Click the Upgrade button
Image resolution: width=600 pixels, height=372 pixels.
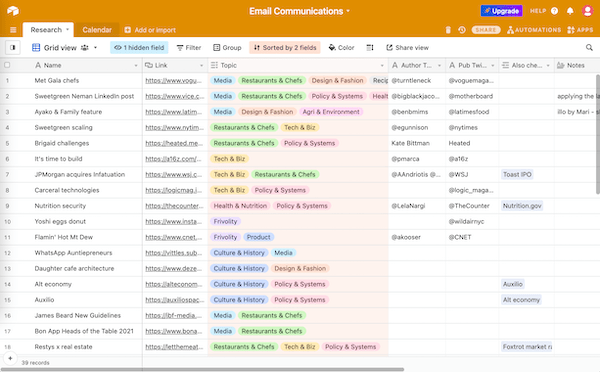tap(501, 11)
